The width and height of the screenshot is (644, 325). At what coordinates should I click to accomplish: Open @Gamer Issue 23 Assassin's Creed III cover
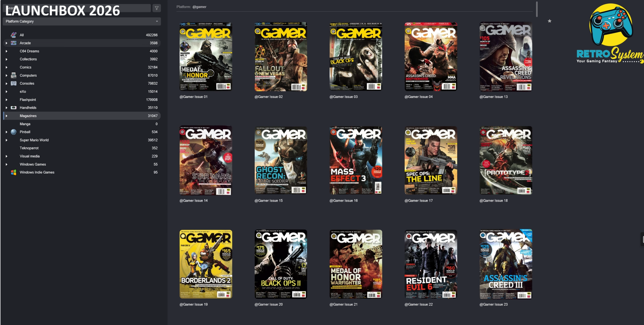(506, 264)
